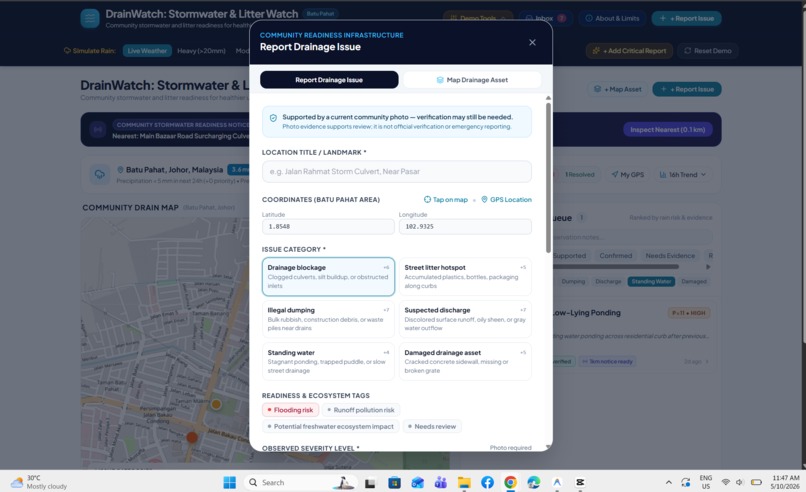Open Microsoft Edge from the taskbar
This screenshot has width=806, height=492.
point(534,482)
